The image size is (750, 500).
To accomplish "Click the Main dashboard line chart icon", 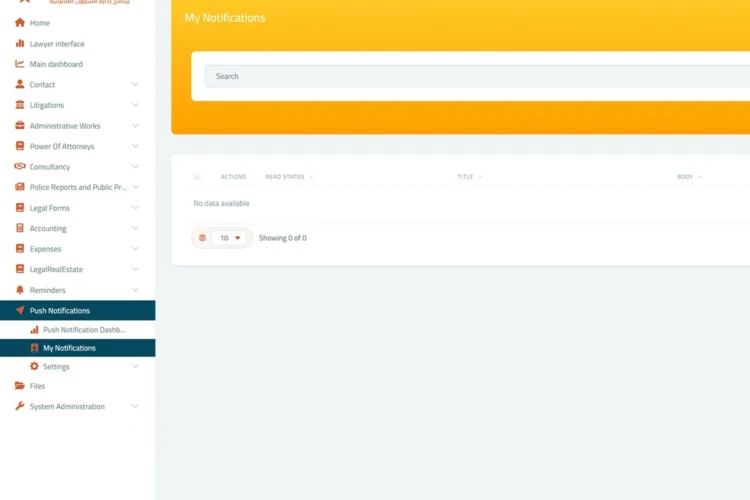I will [20, 64].
